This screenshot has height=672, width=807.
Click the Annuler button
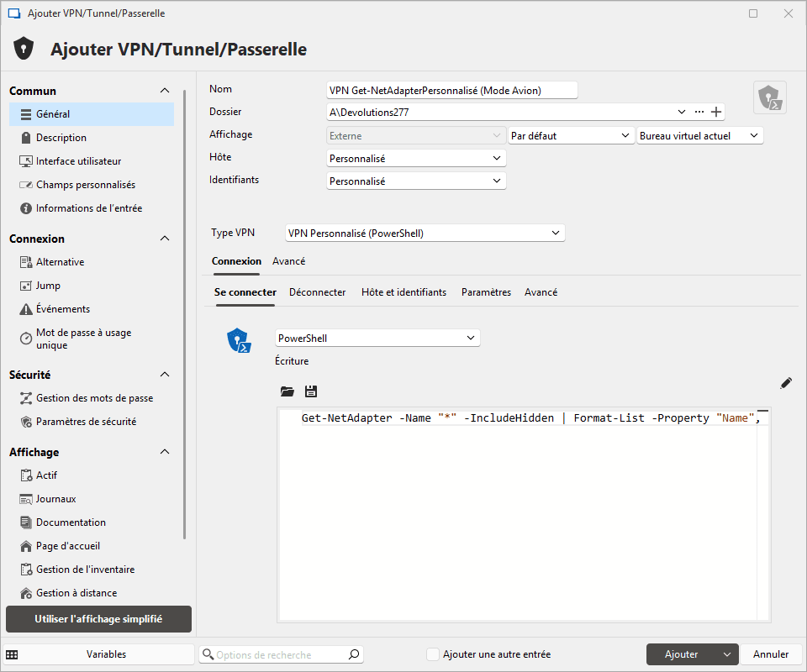771,654
